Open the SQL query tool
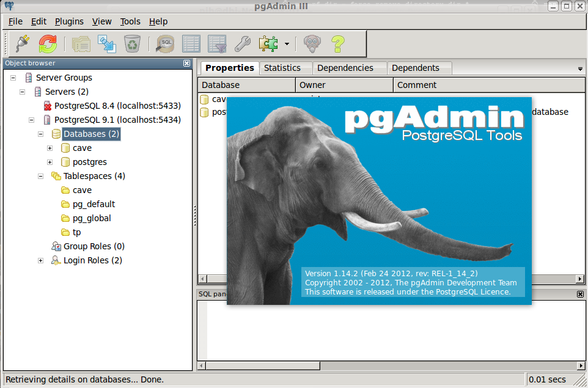This screenshot has width=588, height=388. coord(164,44)
